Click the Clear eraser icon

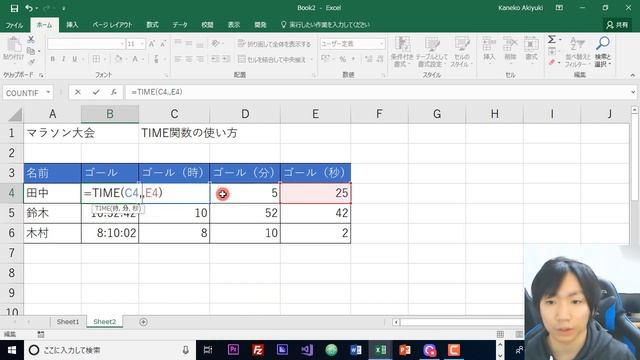pos(552,62)
